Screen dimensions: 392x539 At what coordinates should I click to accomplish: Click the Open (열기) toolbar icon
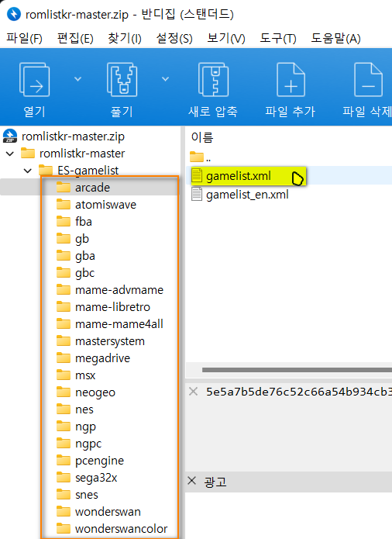(34, 80)
